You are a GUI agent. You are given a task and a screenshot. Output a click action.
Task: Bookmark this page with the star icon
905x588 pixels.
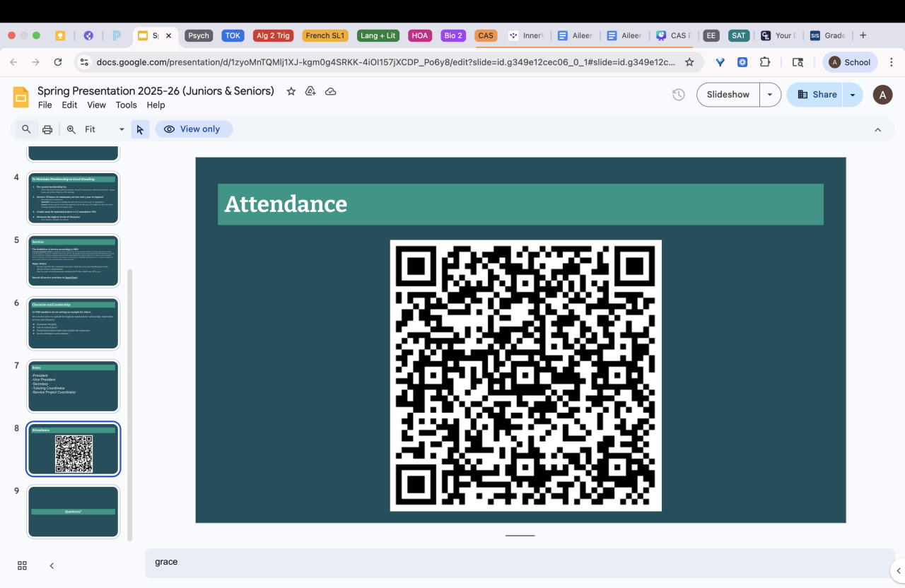689,62
